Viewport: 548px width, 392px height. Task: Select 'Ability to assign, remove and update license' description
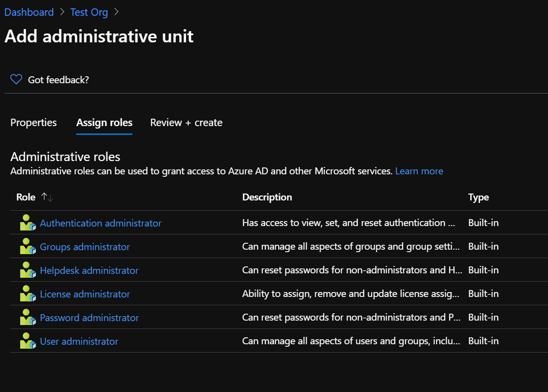(351, 294)
